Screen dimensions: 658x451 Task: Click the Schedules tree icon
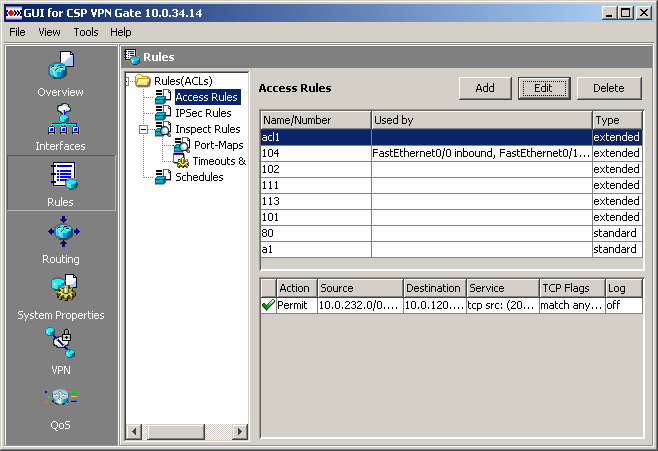(x=162, y=177)
